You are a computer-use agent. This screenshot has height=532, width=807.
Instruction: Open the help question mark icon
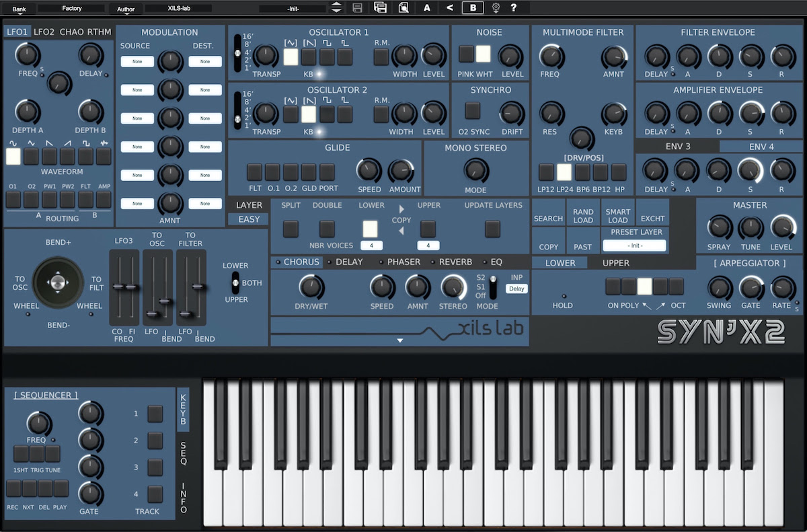(x=515, y=7)
